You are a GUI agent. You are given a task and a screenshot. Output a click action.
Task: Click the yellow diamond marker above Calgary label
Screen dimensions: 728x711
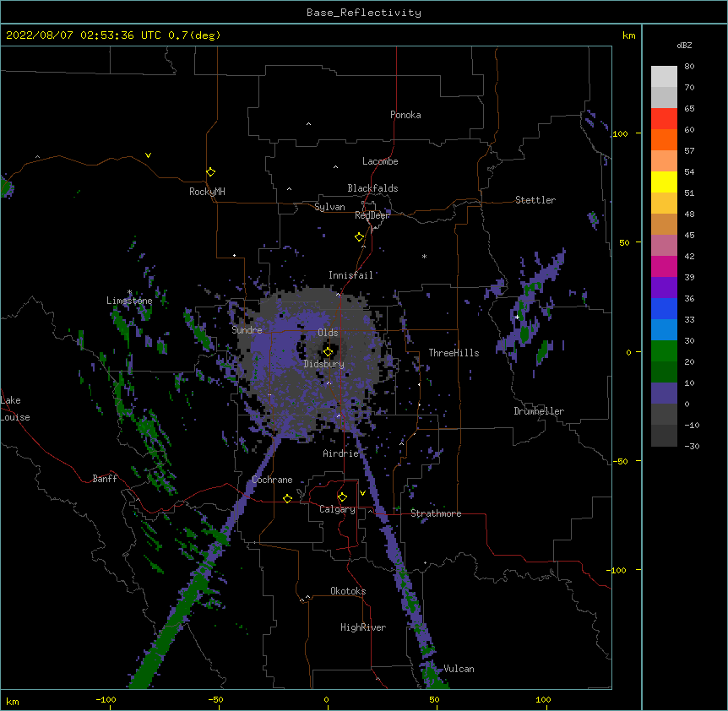342,497
